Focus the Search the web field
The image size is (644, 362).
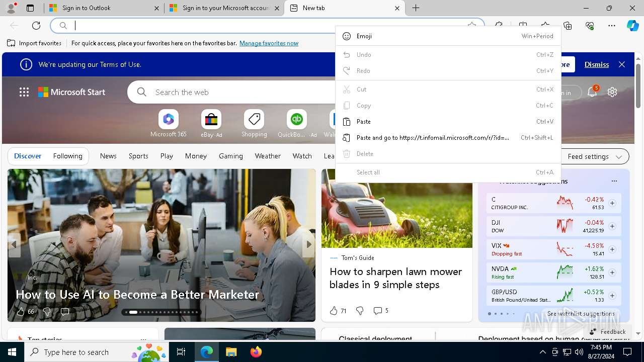coord(231,92)
